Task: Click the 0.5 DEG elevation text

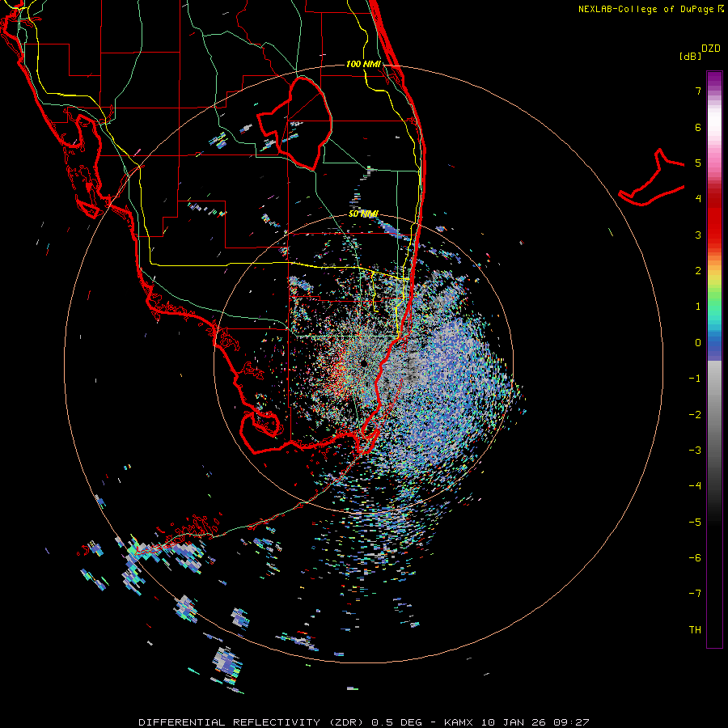Action: pos(396,722)
